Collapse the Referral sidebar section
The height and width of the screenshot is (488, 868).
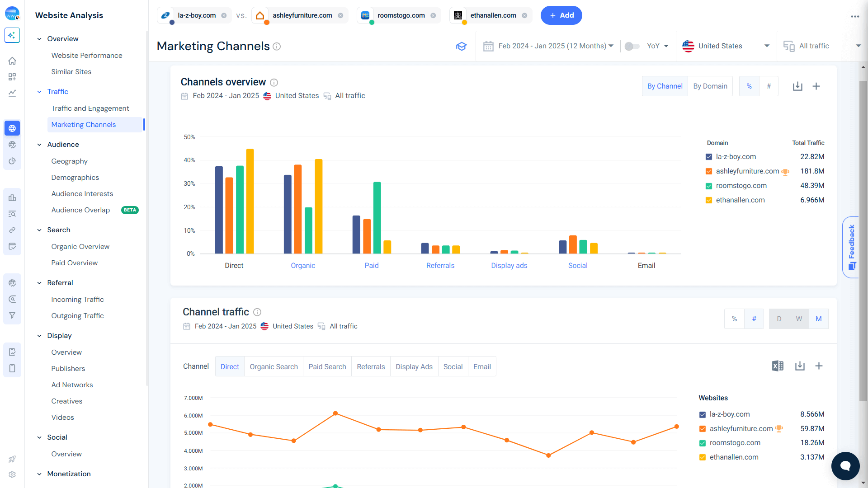[39, 283]
